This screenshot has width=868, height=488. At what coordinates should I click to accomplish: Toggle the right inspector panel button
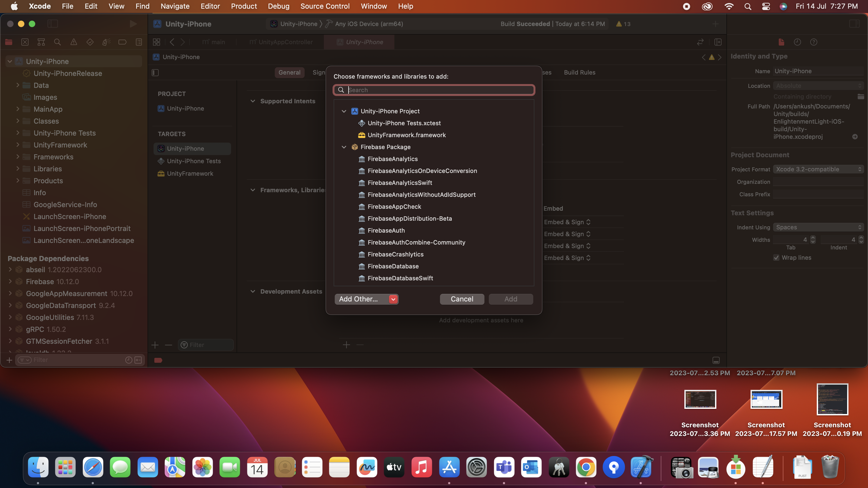(x=854, y=24)
